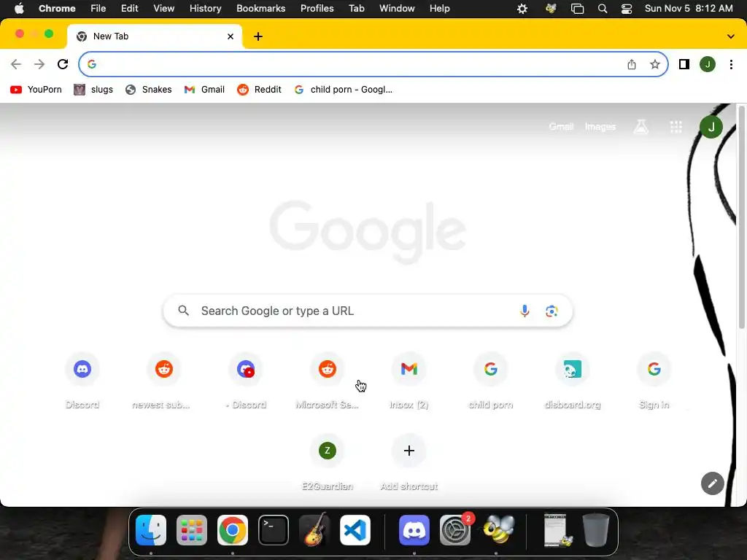Image resolution: width=747 pixels, height=560 pixels.
Task: Open a new tab with plus button
Action: point(258,36)
